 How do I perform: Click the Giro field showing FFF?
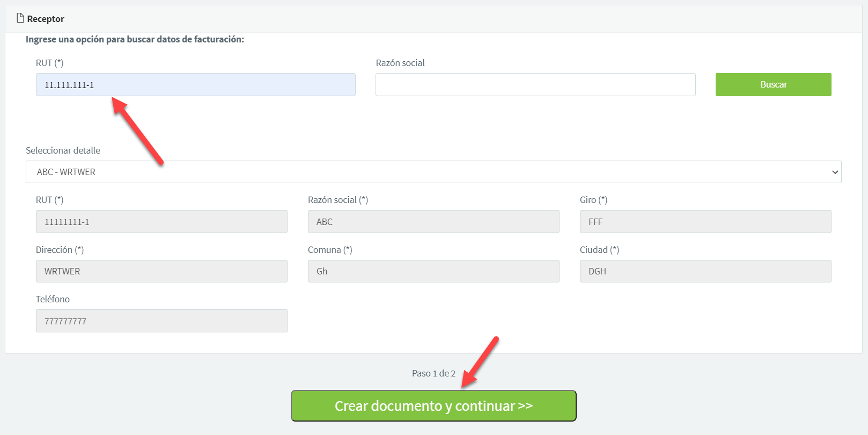click(705, 222)
